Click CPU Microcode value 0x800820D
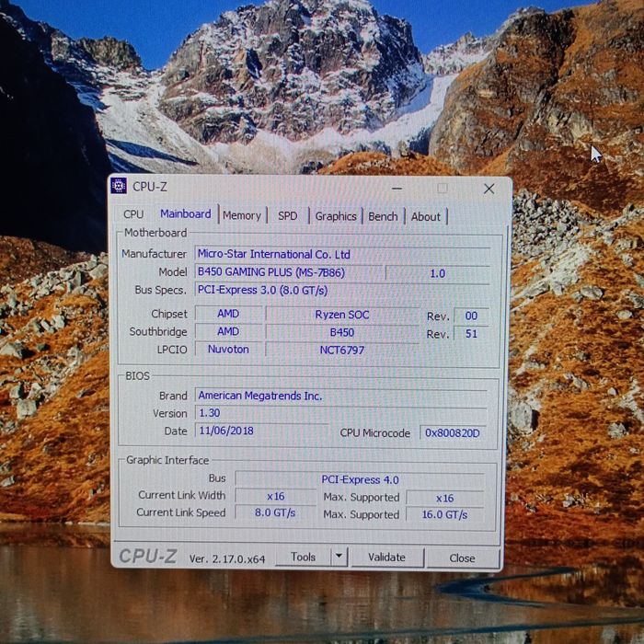Viewport: 644px width, 644px height. click(x=453, y=433)
